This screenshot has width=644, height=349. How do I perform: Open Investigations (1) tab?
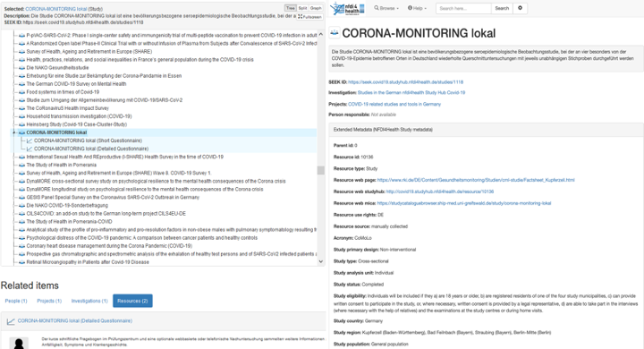coord(89,301)
